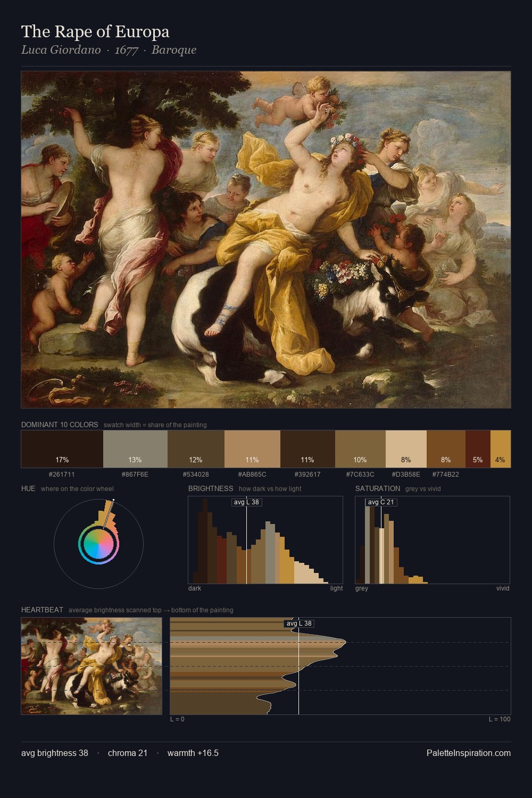The width and height of the screenshot is (532, 798).
Task: Click the 'light' axis label under brightness
Action: (x=337, y=588)
